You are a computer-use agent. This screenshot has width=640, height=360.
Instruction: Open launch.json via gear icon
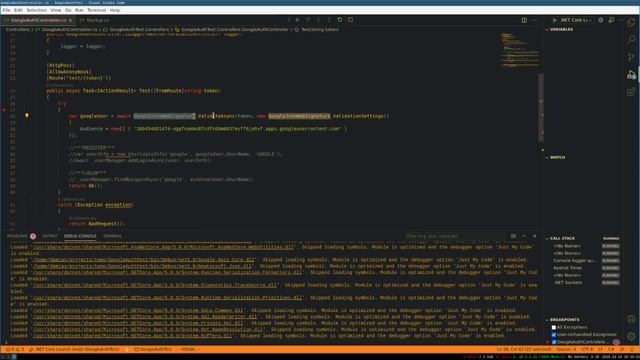(601, 20)
